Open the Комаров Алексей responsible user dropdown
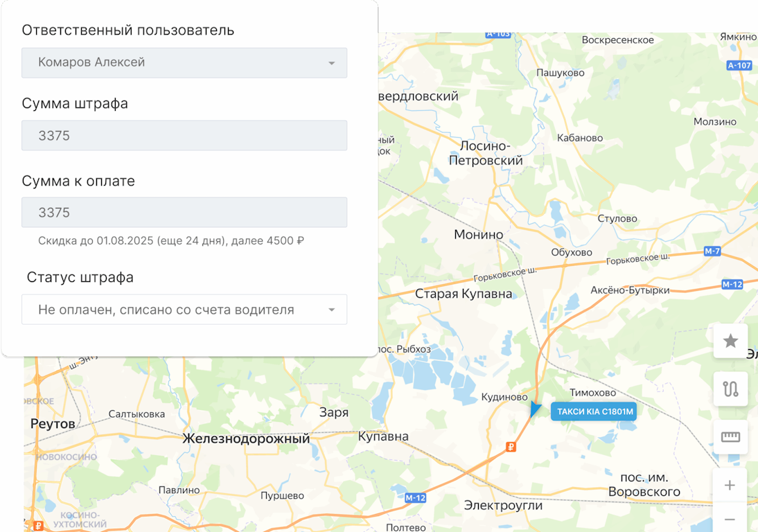 184,62
